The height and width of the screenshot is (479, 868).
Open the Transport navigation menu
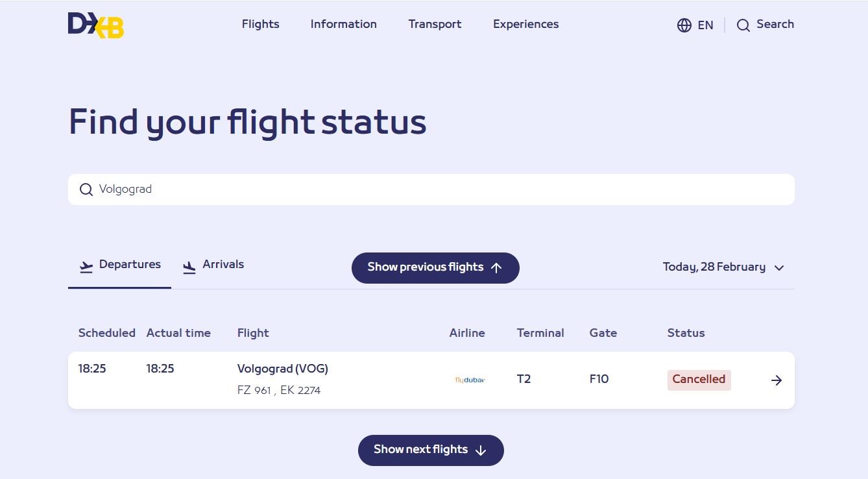[435, 24]
